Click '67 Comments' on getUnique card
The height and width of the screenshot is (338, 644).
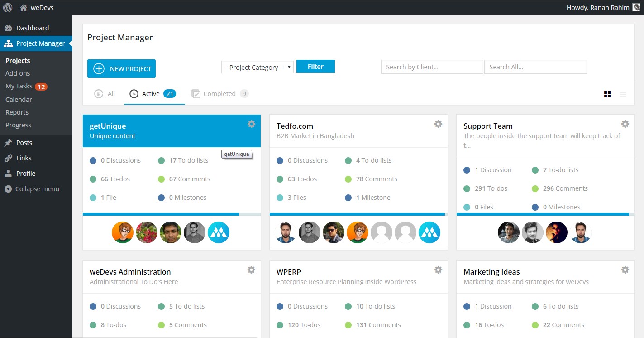(184, 179)
